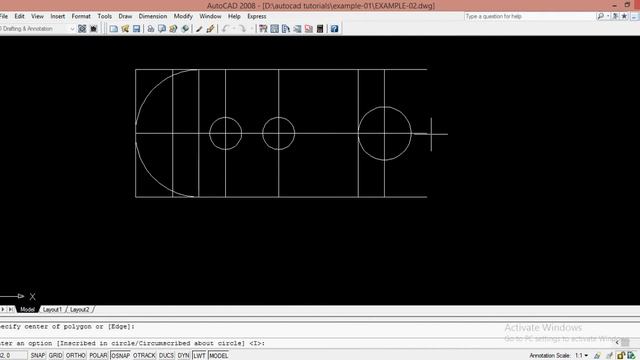Image resolution: width=640 pixels, height=360 pixels.
Task: Click the Publish icon
Action: click(173, 29)
